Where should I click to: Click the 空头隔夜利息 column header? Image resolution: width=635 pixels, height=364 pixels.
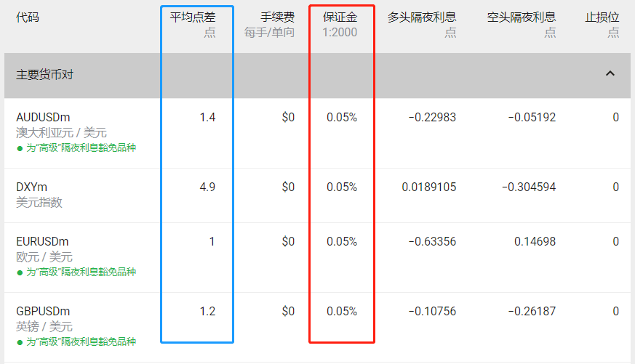pyautogui.click(x=522, y=17)
